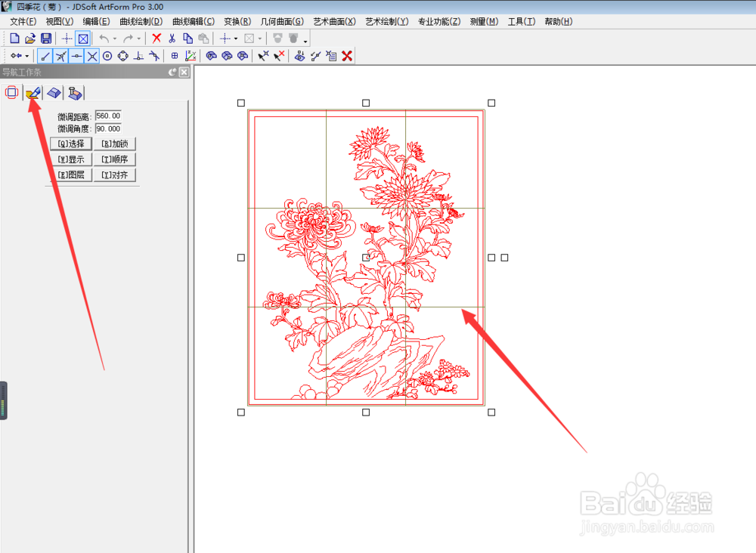This screenshot has height=553, width=756.
Task: Open the 视图(V) menu
Action: tap(59, 22)
